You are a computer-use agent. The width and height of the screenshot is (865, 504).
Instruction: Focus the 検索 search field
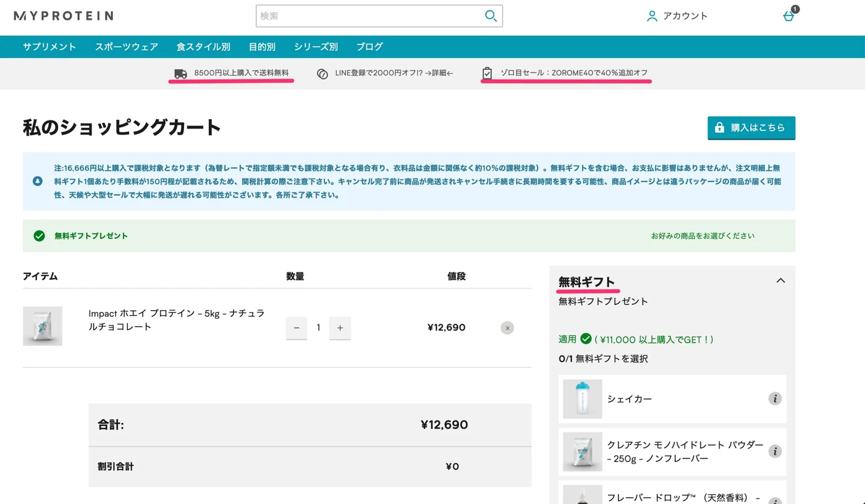pos(379,16)
